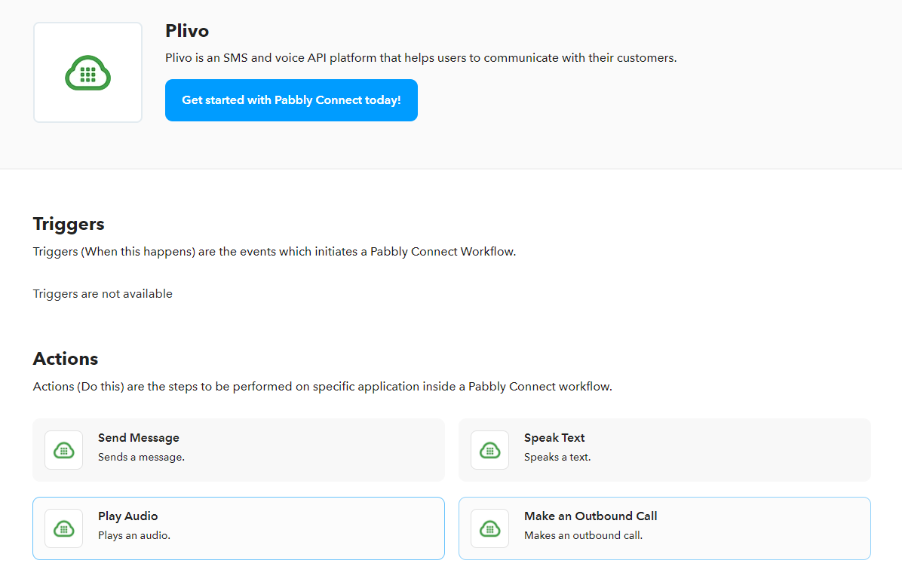Click the Triggers explanation sentence
The width and height of the screenshot is (902, 588).
tap(275, 252)
